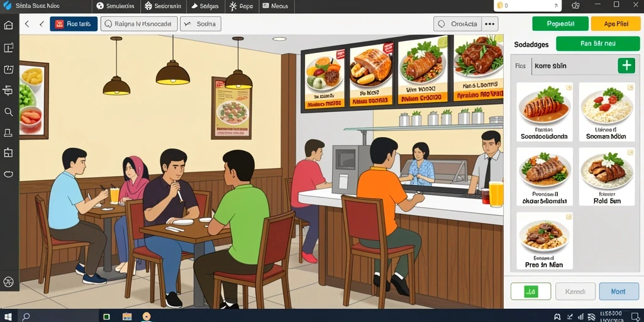Viewport: 644px width, 322px height.
Task: Click the bowl icon in left sidebar
Action: click(x=8, y=174)
